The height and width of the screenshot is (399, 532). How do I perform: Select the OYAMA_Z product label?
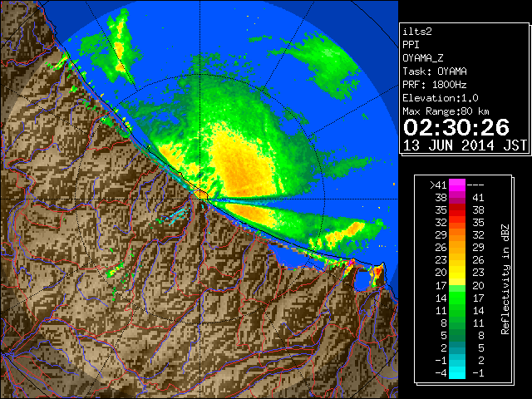point(423,58)
